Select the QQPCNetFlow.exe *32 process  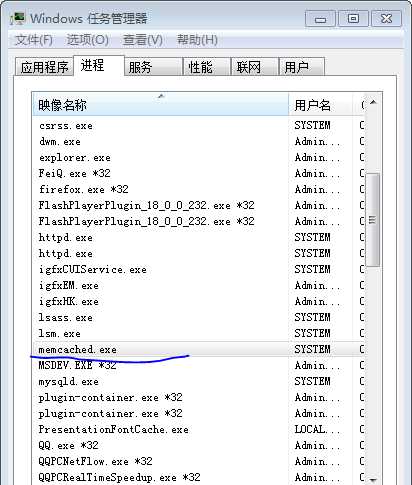click(x=199, y=462)
